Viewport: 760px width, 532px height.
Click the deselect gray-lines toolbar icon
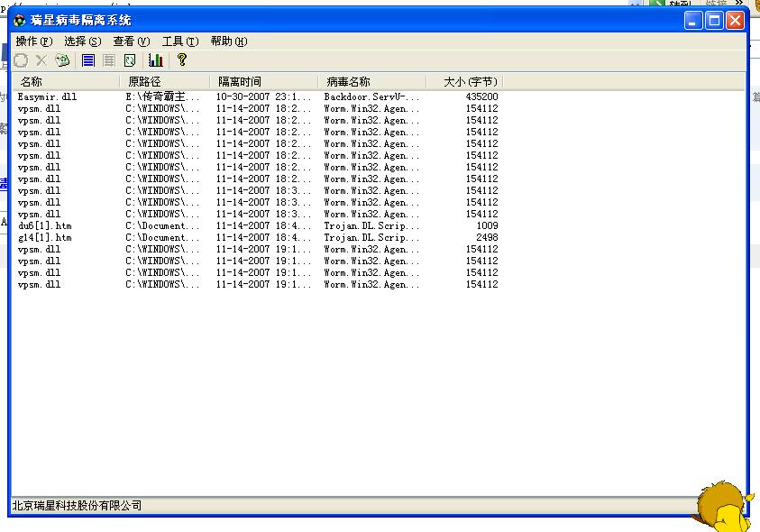pos(109,60)
